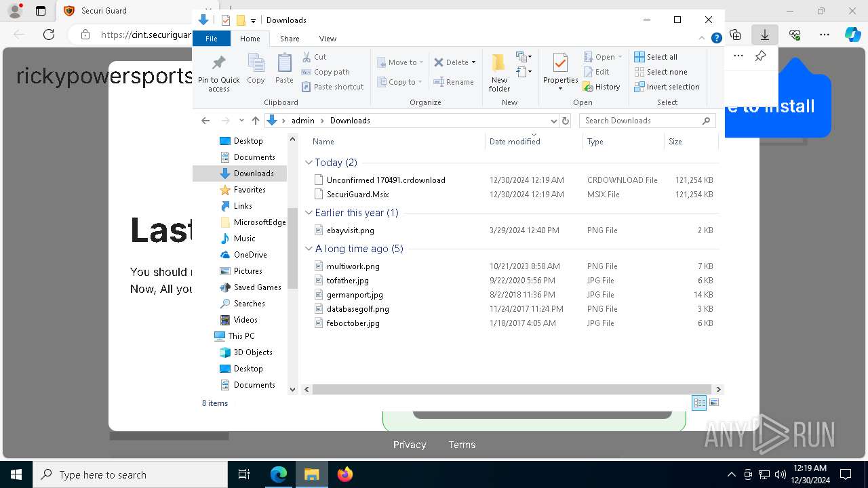Refresh the Edge browser page
The height and width of the screenshot is (488, 868).
point(49,35)
